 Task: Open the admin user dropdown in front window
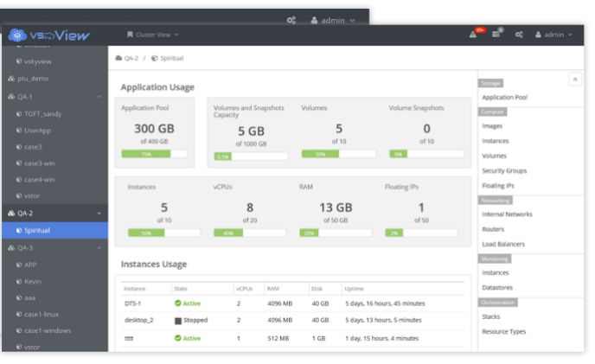[x=553, y=35]
